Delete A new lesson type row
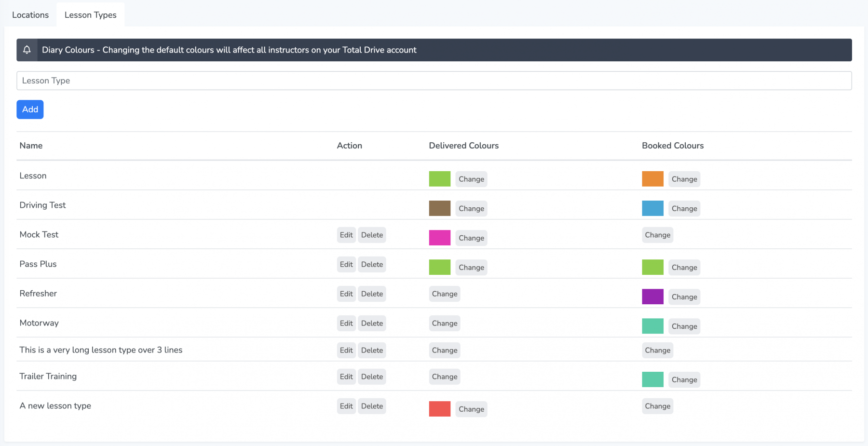 click(x=372, y=406)
